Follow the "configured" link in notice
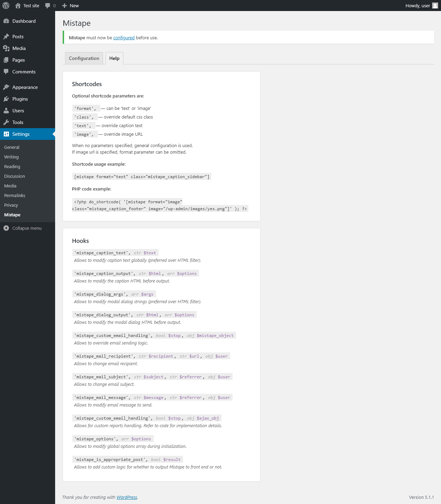 coord(124,38)
